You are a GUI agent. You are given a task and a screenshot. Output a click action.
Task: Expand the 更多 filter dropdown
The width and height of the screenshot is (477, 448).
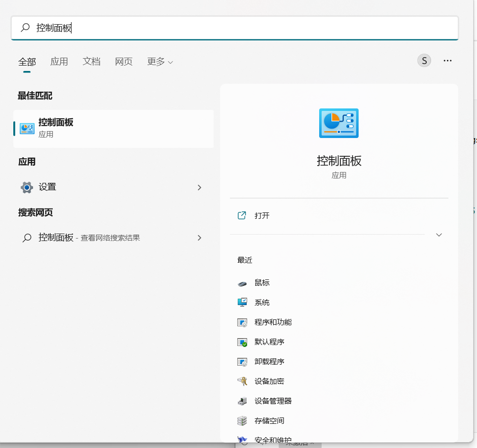click(x=160, y=62)
